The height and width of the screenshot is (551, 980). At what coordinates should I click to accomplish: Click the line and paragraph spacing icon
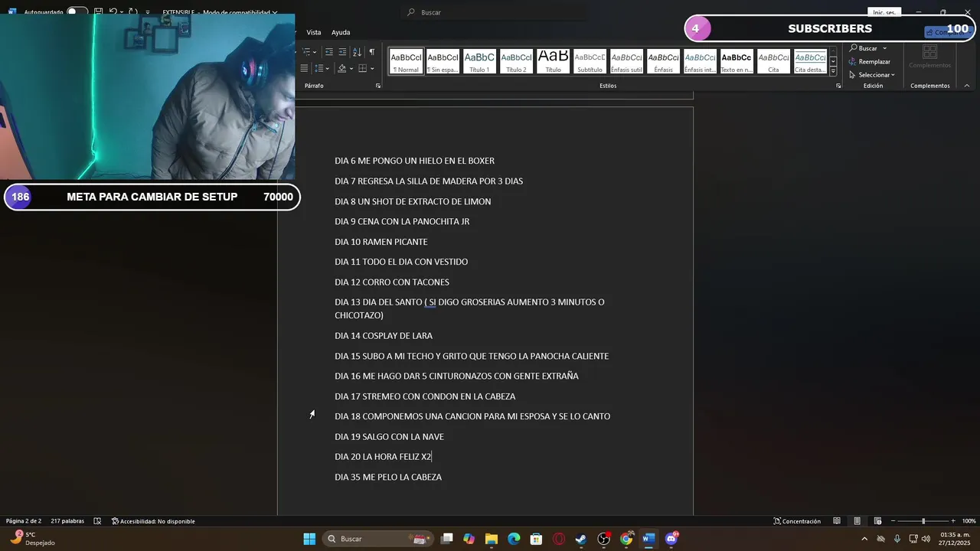click(319, 69)
